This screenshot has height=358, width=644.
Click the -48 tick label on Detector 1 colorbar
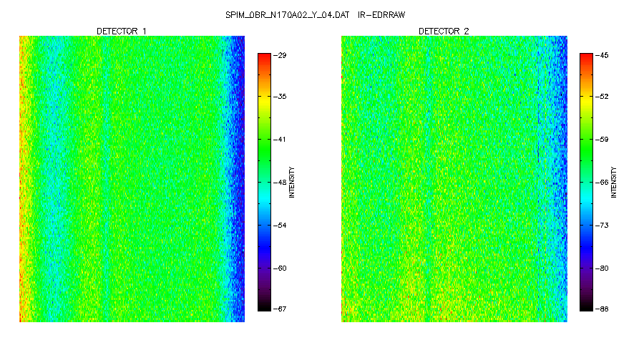point(280,183)
